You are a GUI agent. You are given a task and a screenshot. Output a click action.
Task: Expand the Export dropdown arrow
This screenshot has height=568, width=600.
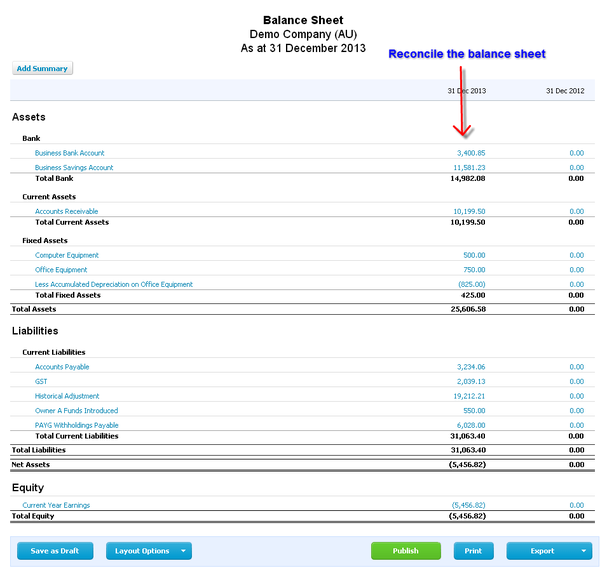[x=584, y=551]
